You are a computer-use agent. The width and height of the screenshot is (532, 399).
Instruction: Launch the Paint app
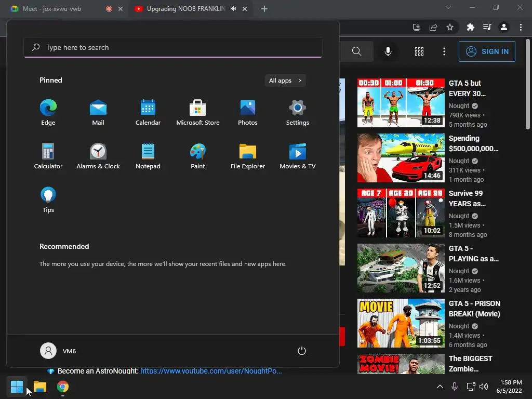[x=198, y=156]
